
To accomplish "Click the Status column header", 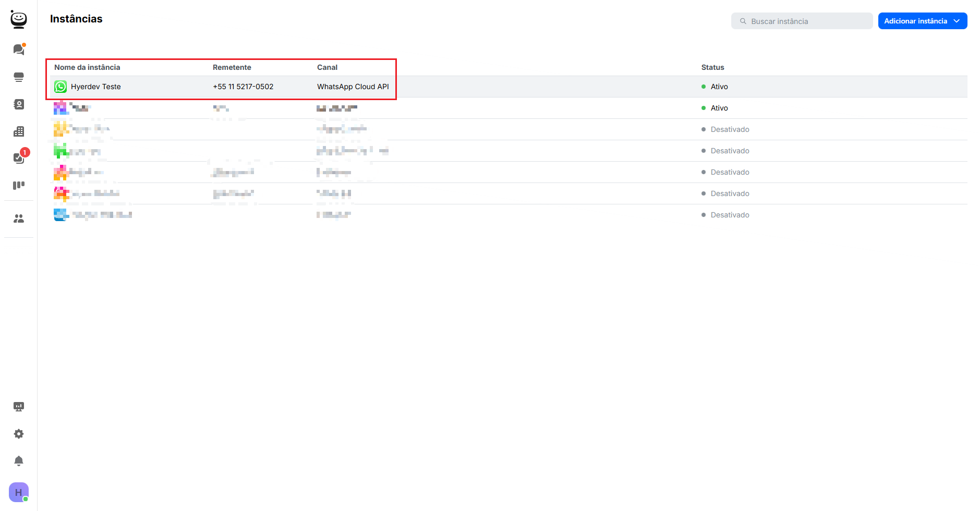I will pyautogui.click(x=712, y=67).
